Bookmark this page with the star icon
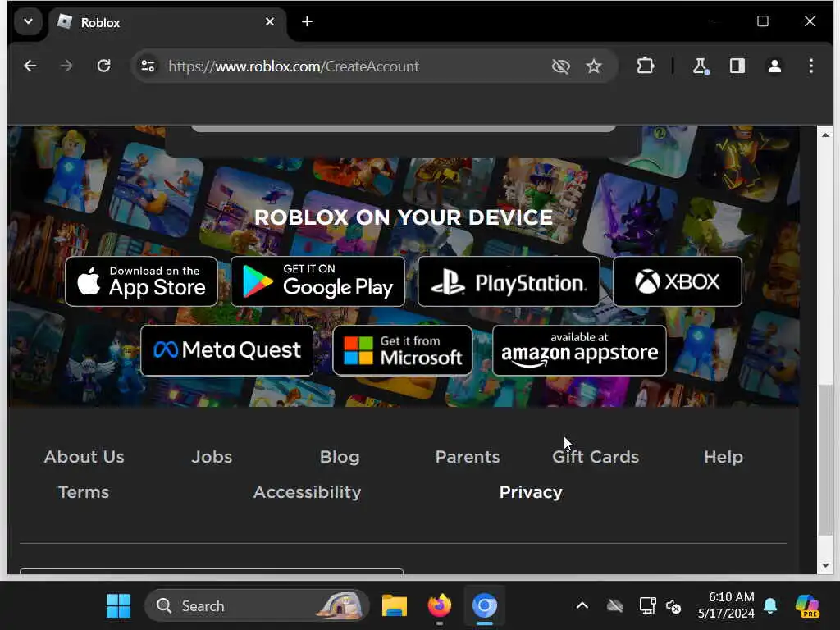This screenshot has height=630, width=840. (594, 66)
